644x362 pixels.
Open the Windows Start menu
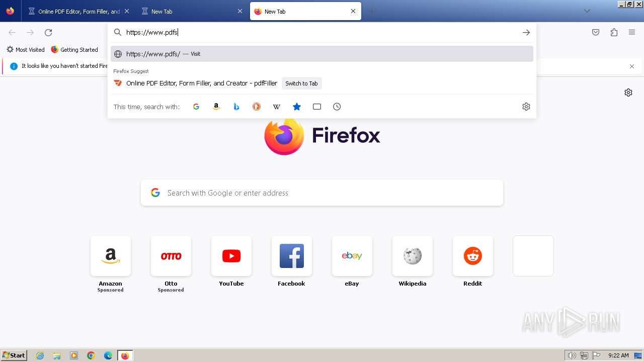[x=14, y=355]
